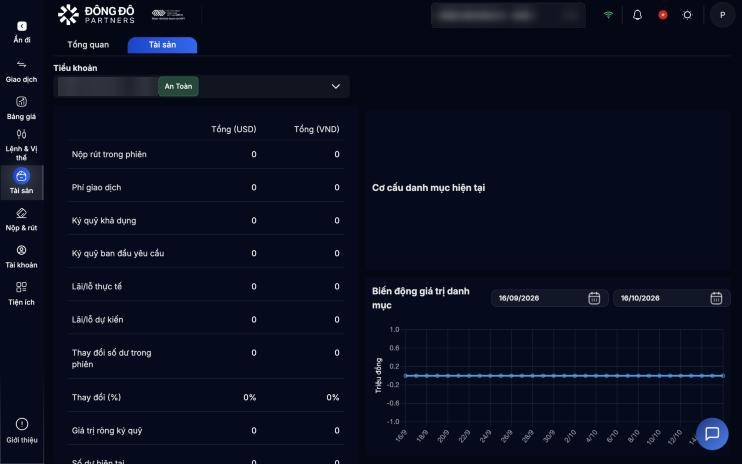Viewport: 742px width, 464px height.
Task: Click the Cơ cấu danh mục hiện tại heading
Action: 428,188
